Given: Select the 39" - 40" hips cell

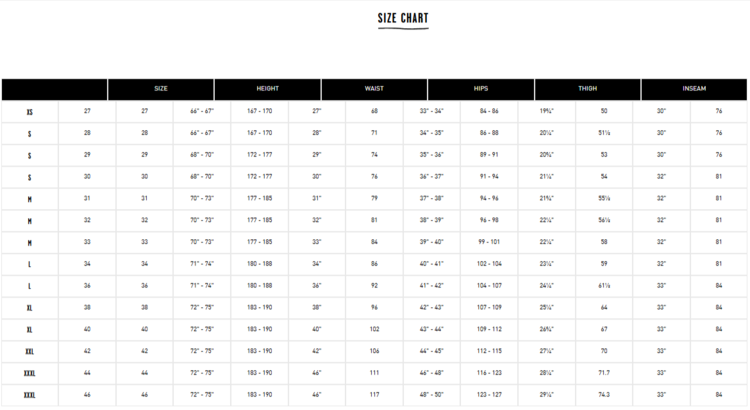Looking at the screenshot, I should click(x=431, y=242).
